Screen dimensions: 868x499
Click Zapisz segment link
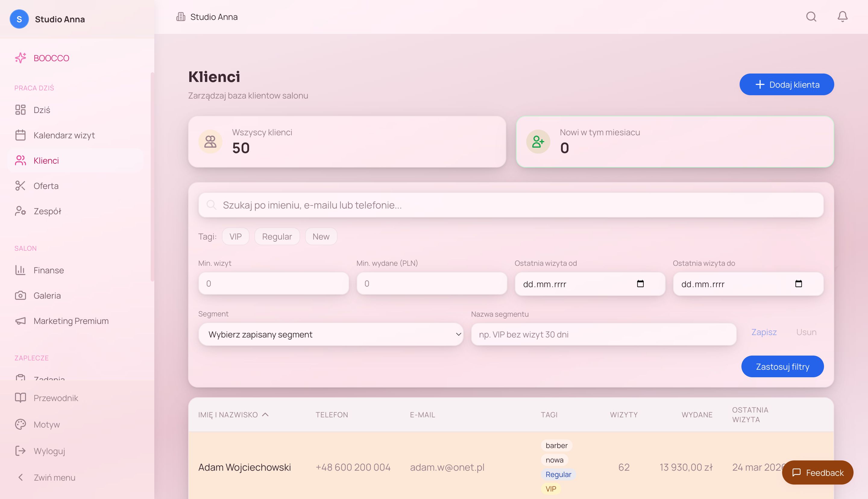[x=764, y=332]
